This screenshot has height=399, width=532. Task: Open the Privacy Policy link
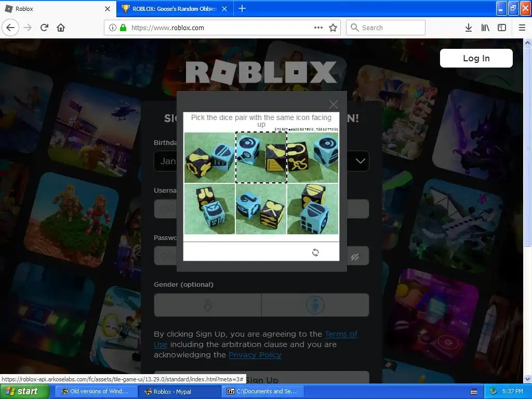255,354
